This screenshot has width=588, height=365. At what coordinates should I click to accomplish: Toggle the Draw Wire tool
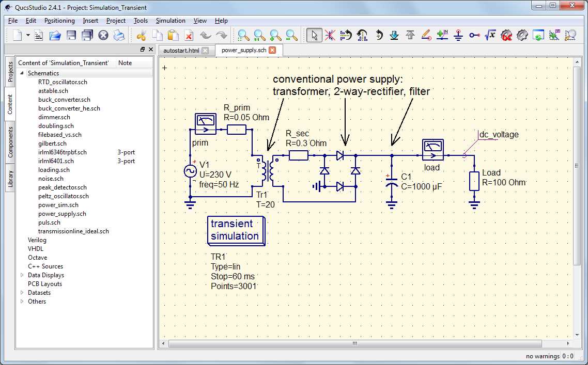click(x=426, y=36)
